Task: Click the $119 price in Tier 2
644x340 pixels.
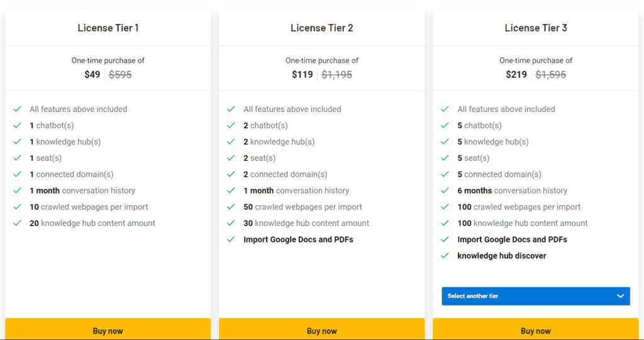Action: pyautogui.click(x=303, y=75)
